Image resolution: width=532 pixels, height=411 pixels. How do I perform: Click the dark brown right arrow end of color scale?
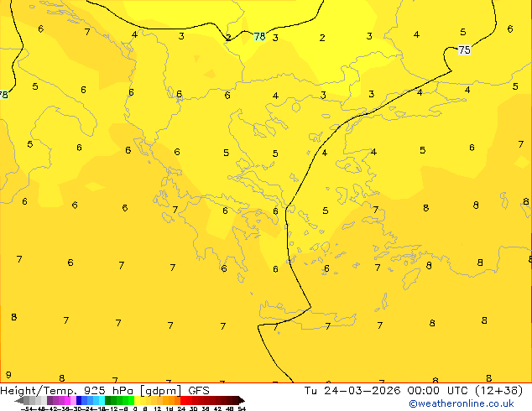pos(242,400)
